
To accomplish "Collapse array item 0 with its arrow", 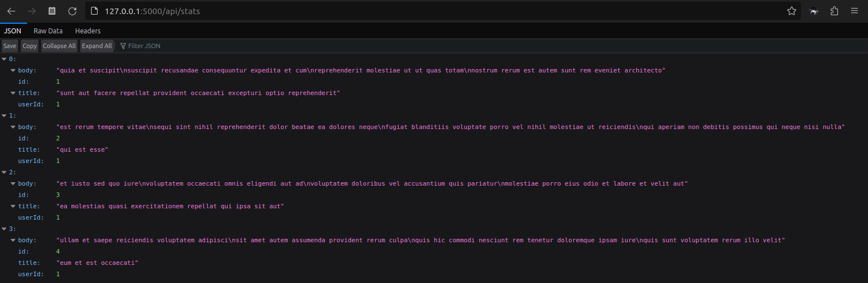I will (x=4, y=59).
